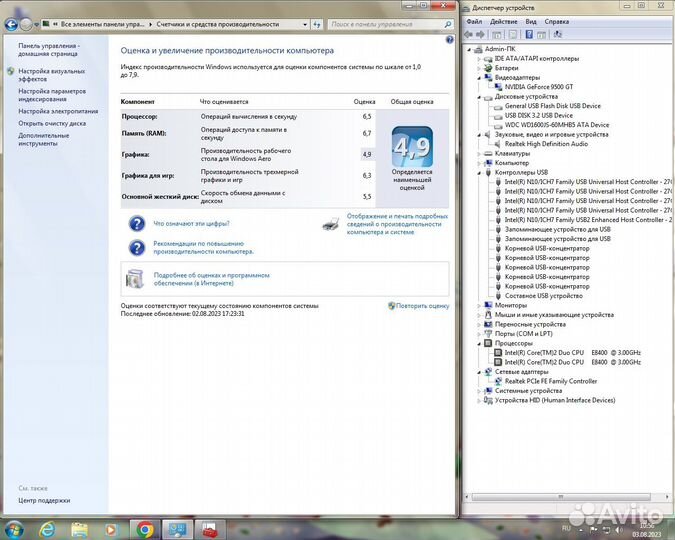Go to 'Панель управления - домашняя страница'
This screenshot has width=675, height=540.
49,50
